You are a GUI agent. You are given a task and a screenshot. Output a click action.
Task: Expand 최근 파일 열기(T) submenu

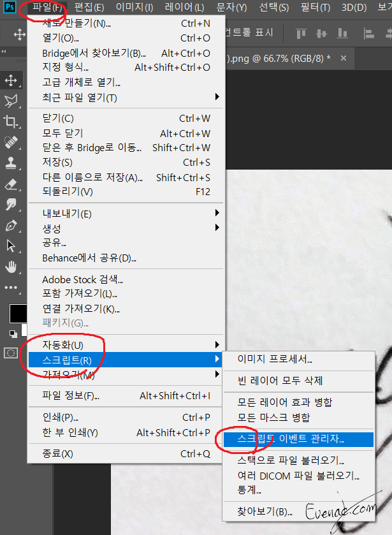pyautogui.click(x=126, y=98)
